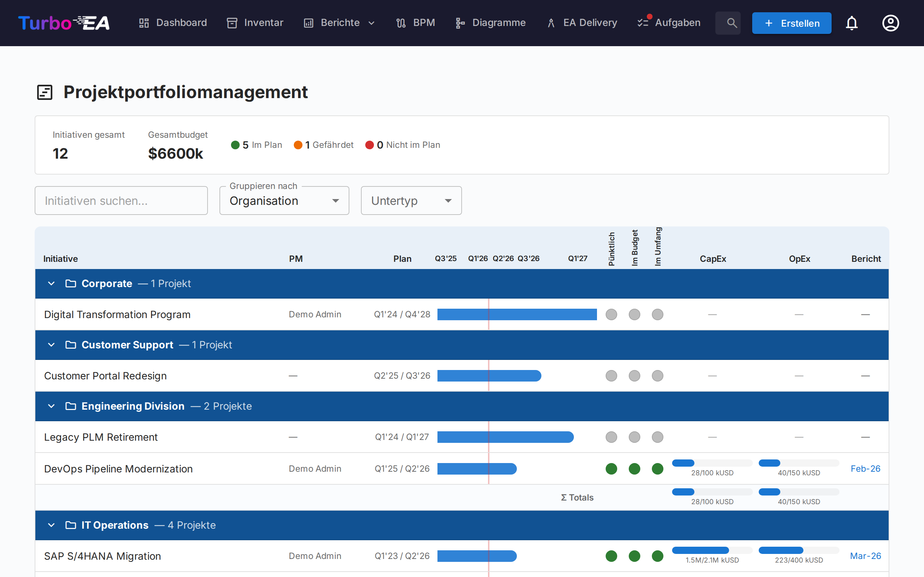Click the Turbo EA logo

point(64,22)
